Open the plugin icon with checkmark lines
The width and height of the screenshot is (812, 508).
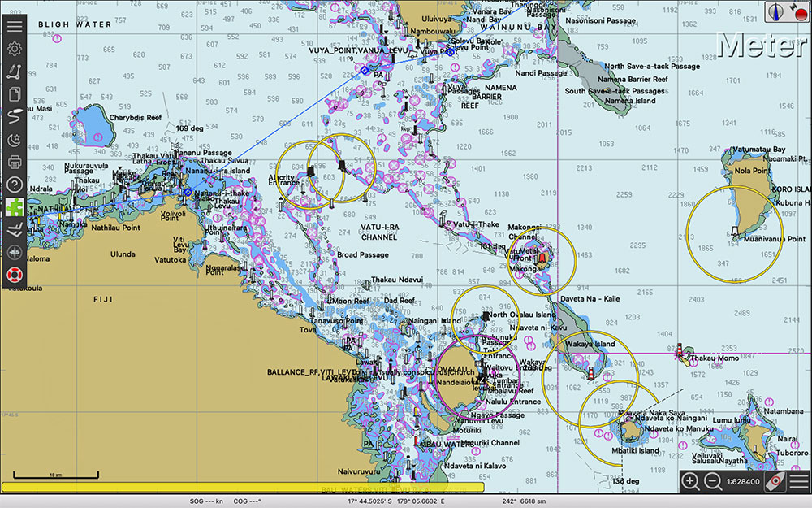15,230
